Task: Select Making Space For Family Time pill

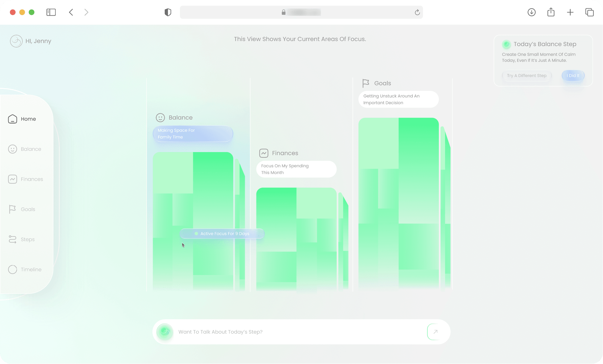Action: tap(193, 134)
